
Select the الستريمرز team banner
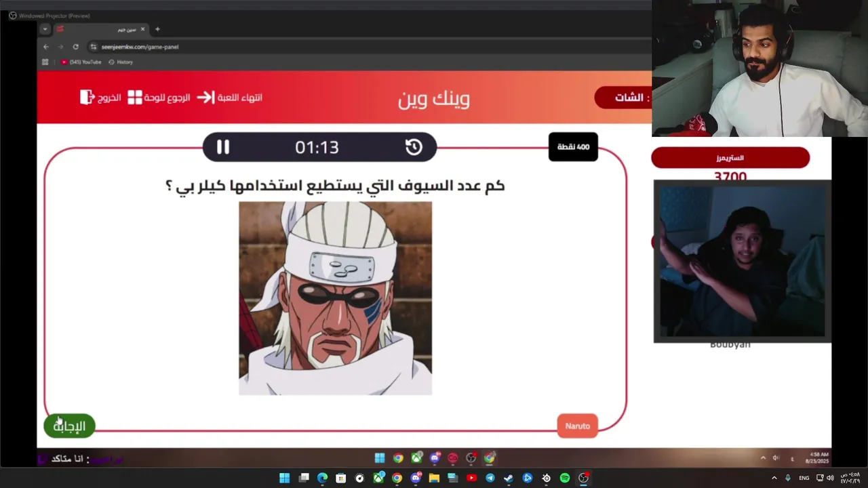click(x=730, y=158)
